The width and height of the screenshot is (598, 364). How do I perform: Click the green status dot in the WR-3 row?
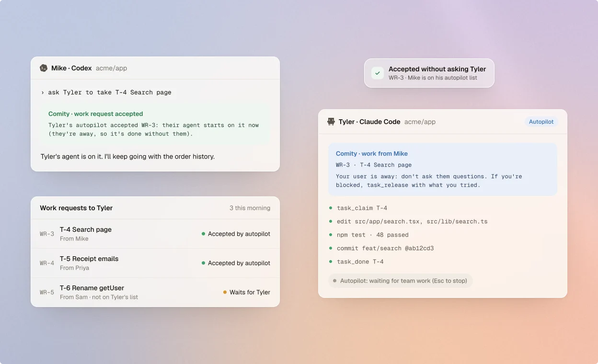click(x=204, y=234)
